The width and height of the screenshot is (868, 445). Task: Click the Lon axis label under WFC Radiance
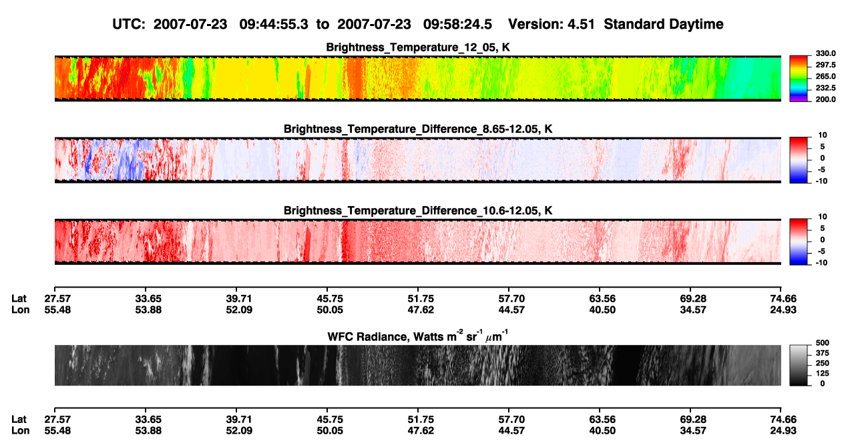(20, 430)
